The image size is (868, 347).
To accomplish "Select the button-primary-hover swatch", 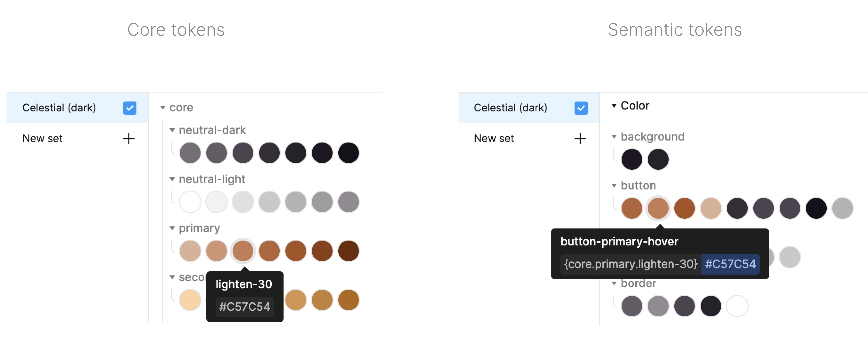I will (x=658, y=208).
